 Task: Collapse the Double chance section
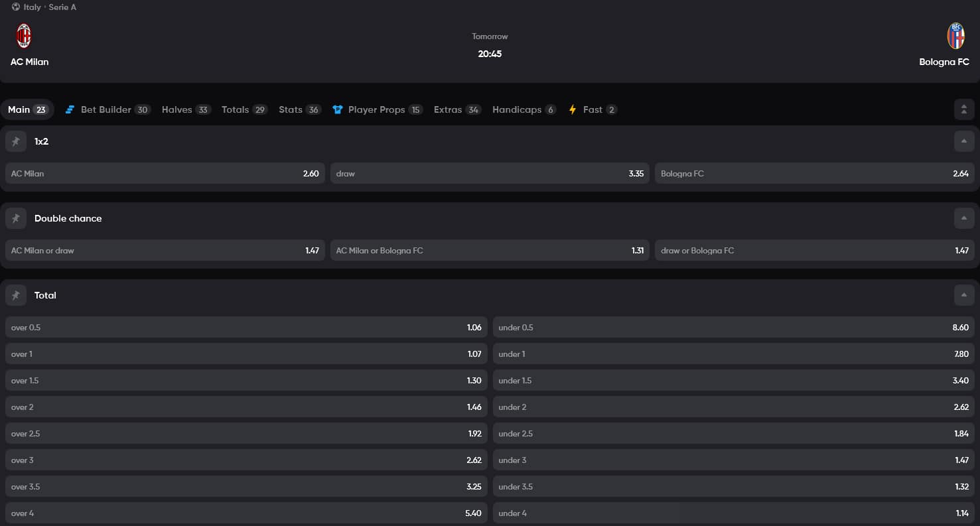click(964, 218)
